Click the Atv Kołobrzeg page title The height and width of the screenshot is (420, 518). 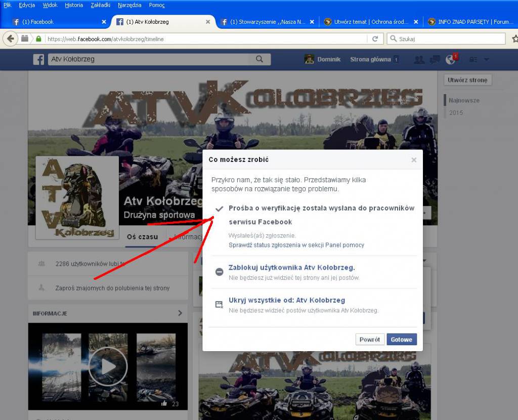point(163,201)
